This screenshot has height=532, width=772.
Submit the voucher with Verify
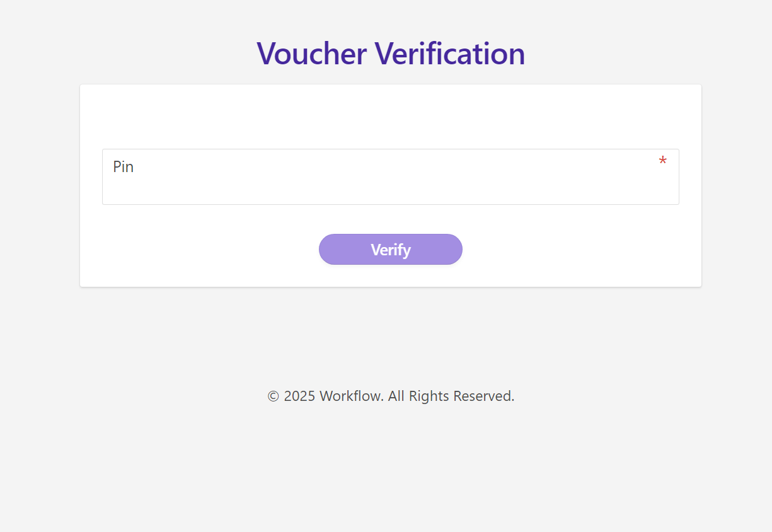click(391, 250)
